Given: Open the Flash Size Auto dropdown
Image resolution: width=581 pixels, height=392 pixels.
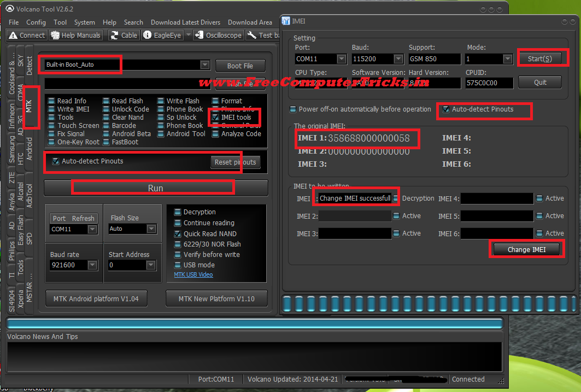Looking at the screenshot, I should [152, 229].
